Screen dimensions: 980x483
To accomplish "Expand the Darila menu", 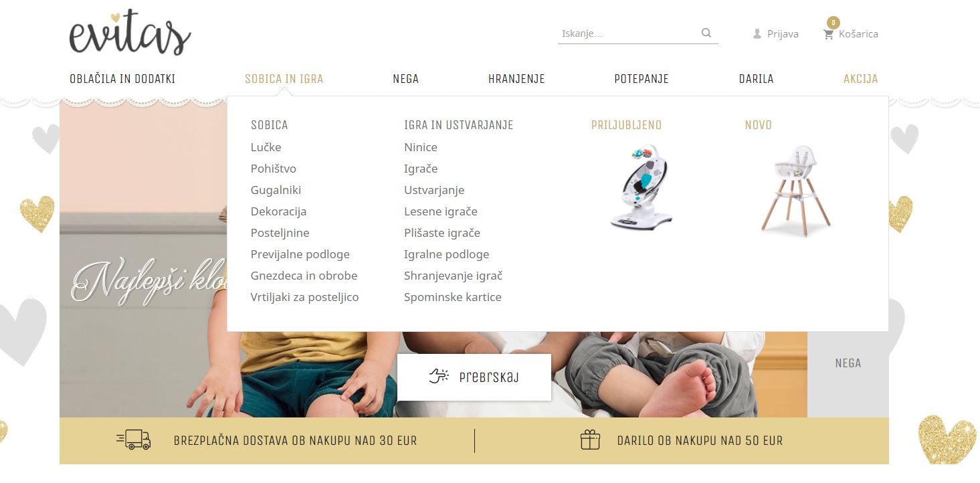I will click(x=756, y=79).
